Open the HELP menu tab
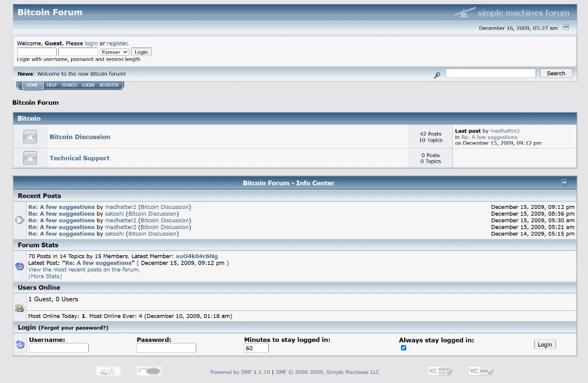Viewport: 588px width, 383px height. [x=52, y=85]
